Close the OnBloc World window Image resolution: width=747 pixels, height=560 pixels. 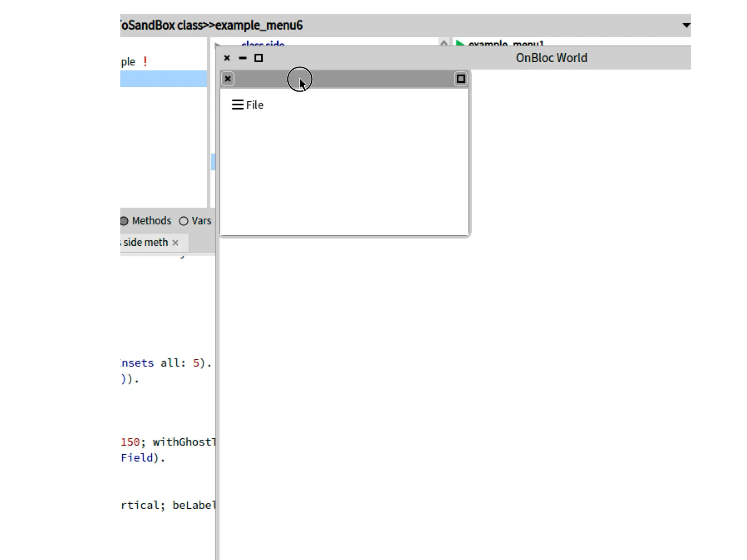[227, 58]
